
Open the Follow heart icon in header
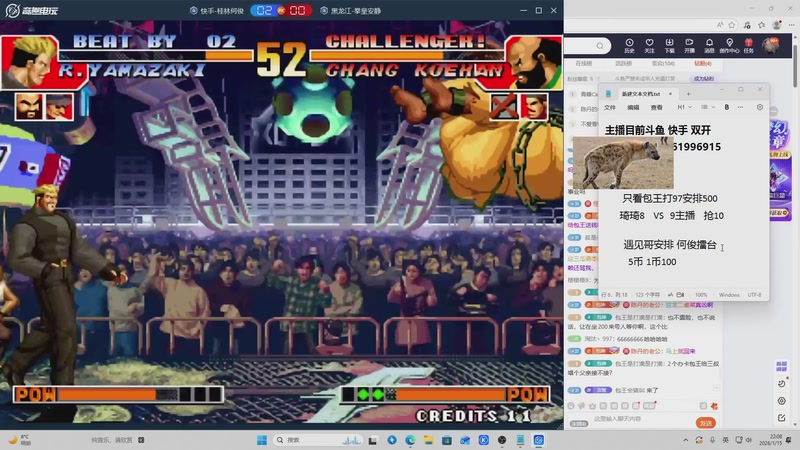pyautogui.click(x=649, y=45)
